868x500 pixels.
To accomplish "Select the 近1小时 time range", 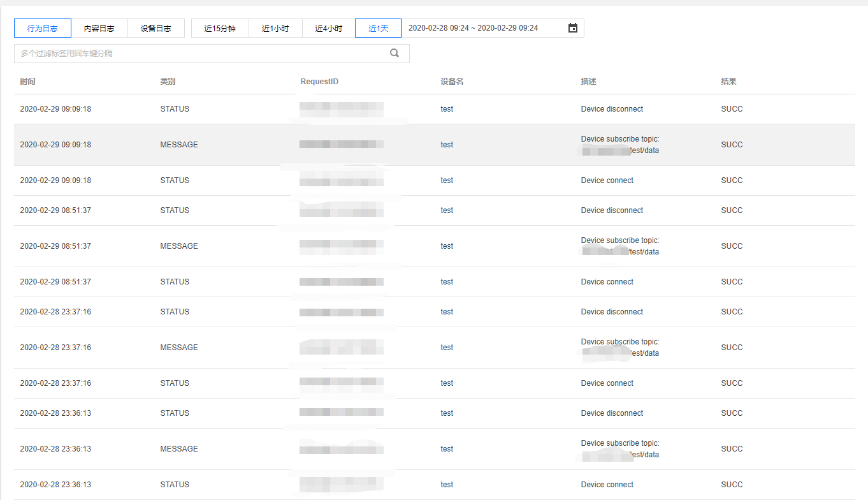I will (x=275, y=27).
